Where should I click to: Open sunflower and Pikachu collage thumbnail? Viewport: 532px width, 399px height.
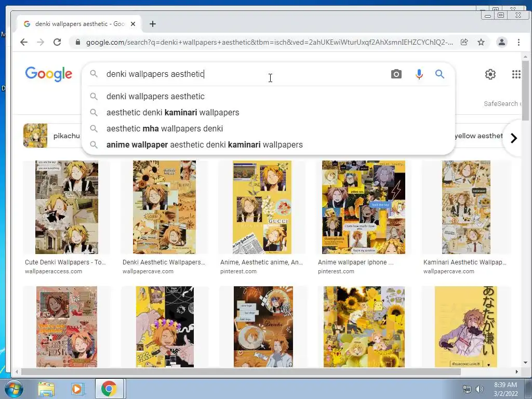(x=364, y=327)
